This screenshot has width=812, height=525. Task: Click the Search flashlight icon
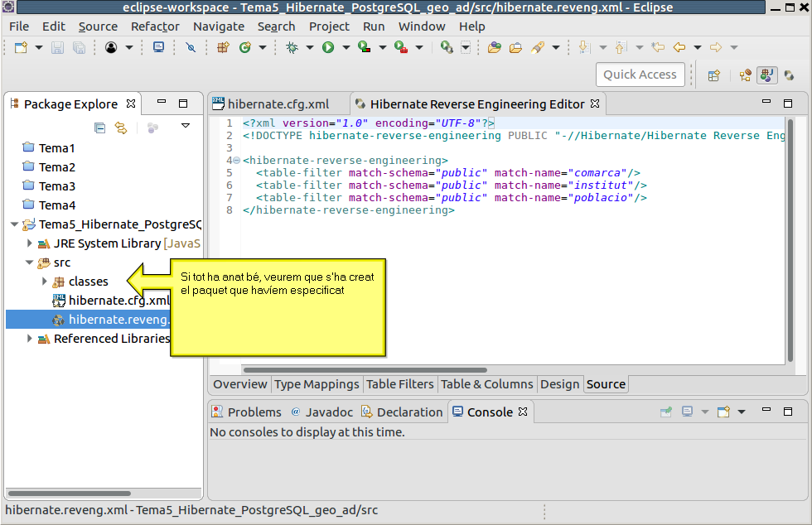(x=538, y=48)
